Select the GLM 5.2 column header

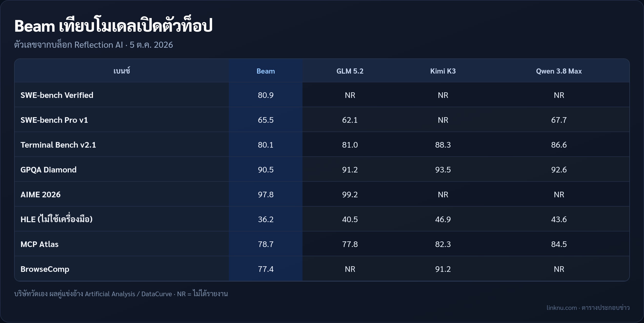click(x=350, y=71)
